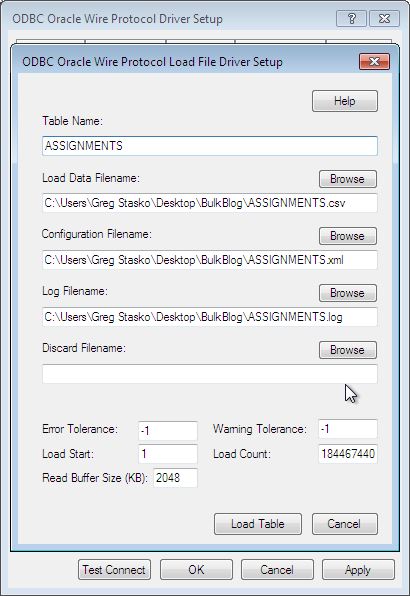
Task: Click OK in the Driver Setup window
Action: point(196,570)
